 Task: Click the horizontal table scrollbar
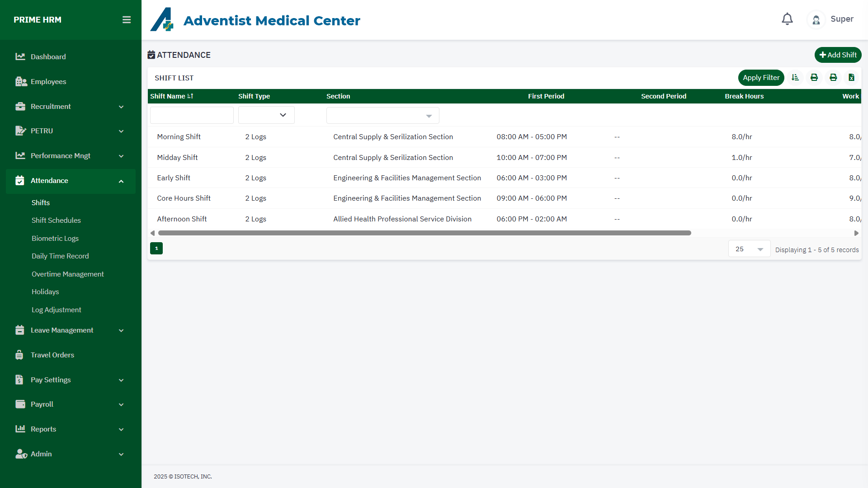425,233
